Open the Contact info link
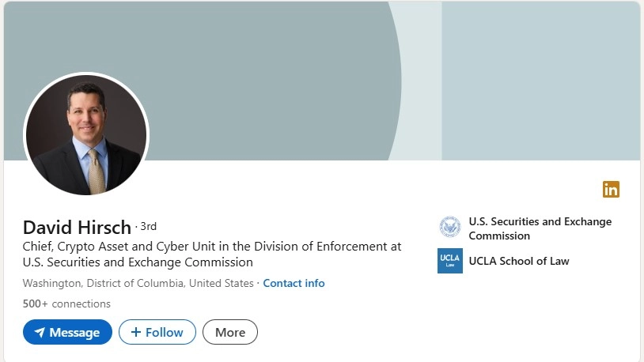This screenshot has width=644, height=362. (294, 283)
